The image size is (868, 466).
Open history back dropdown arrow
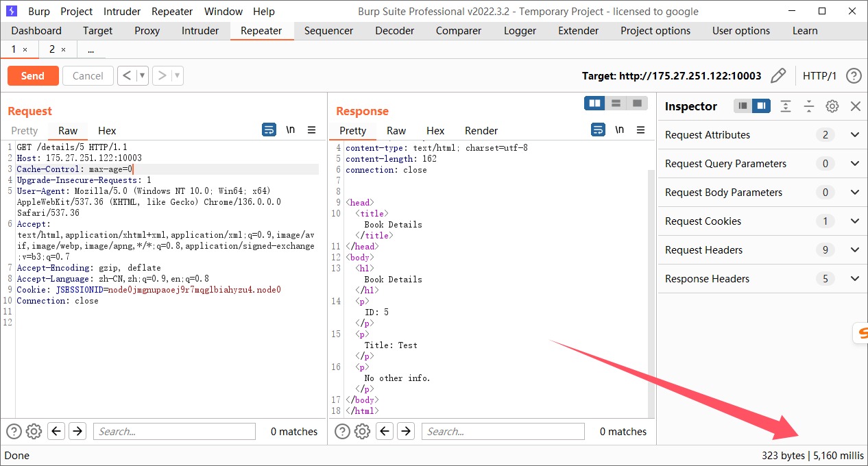pyautogui.click(x=143, y=75)
